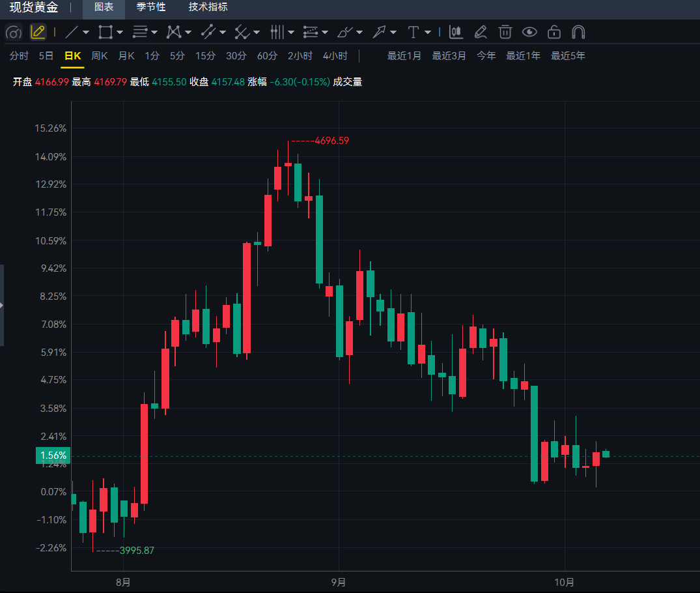
Task: Select the vertical cycle lines tool
Action: 277,32
